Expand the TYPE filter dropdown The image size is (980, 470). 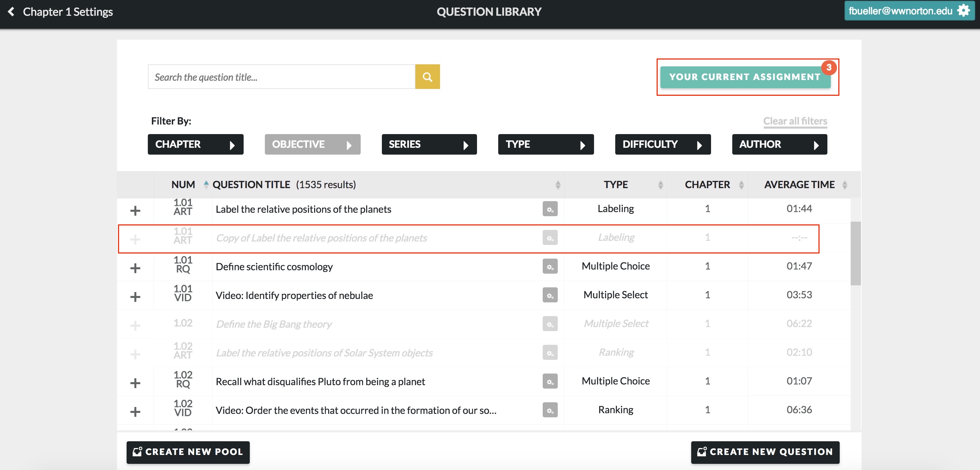[x=545, y=144]
